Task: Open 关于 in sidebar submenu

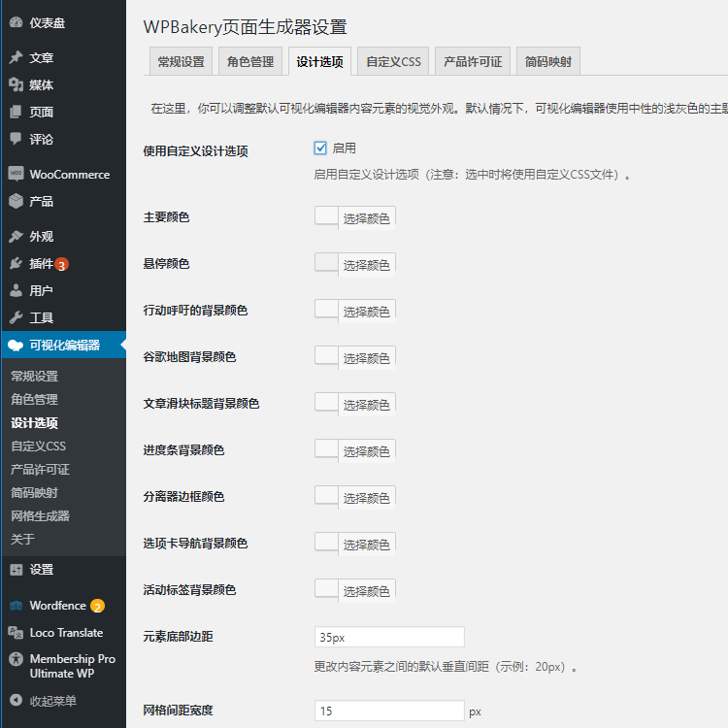Action: [x=22, y=539]
